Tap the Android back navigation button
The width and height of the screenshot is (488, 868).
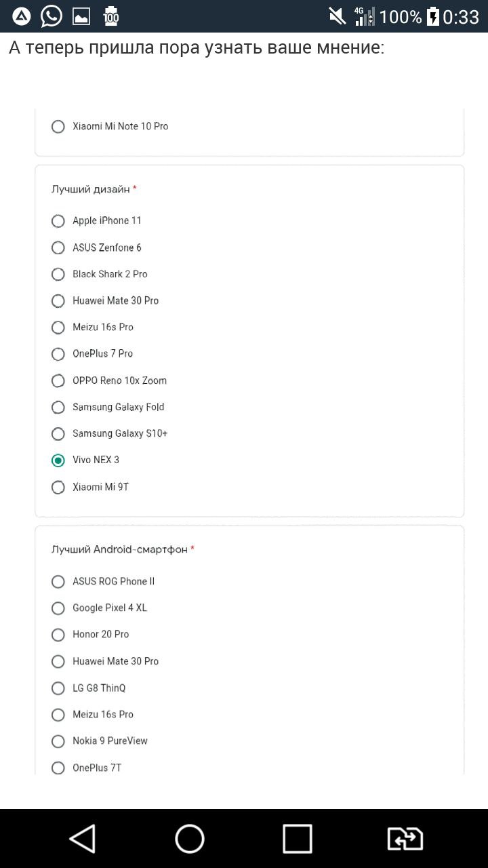[82, 839]
